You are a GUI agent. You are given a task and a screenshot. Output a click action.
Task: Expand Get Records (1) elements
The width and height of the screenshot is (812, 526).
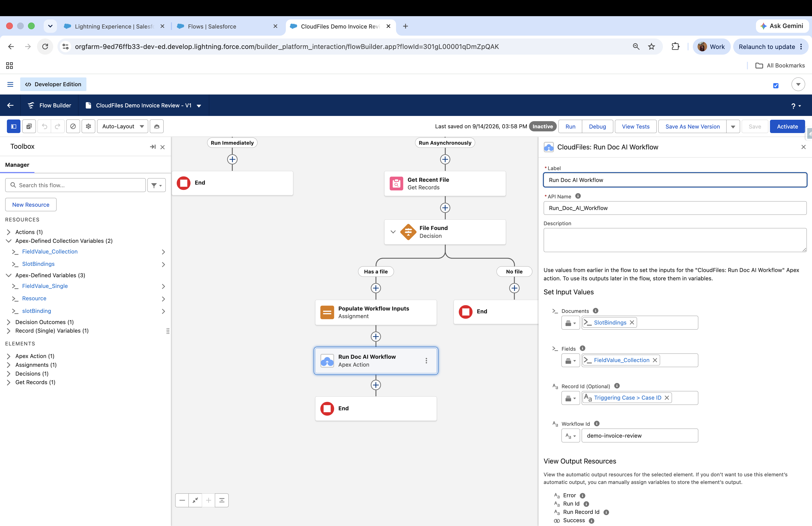[9, 382]
